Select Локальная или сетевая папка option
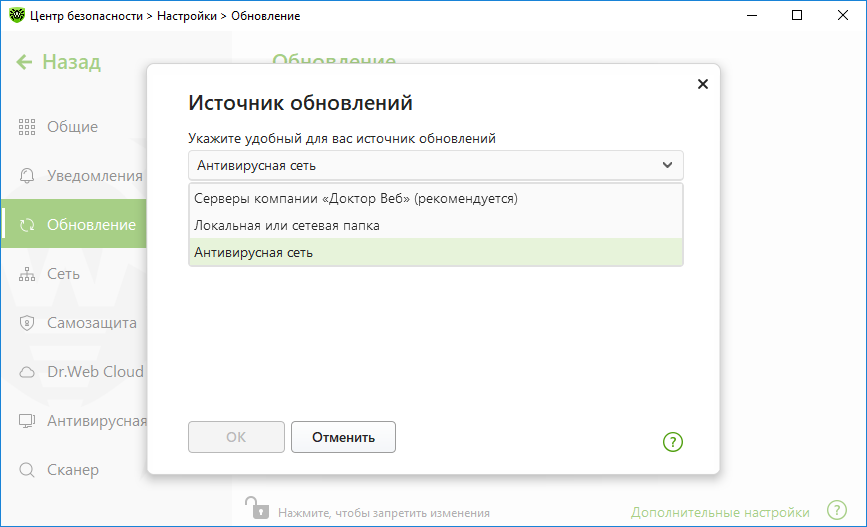The image size is (867, 527). (436, 226)
